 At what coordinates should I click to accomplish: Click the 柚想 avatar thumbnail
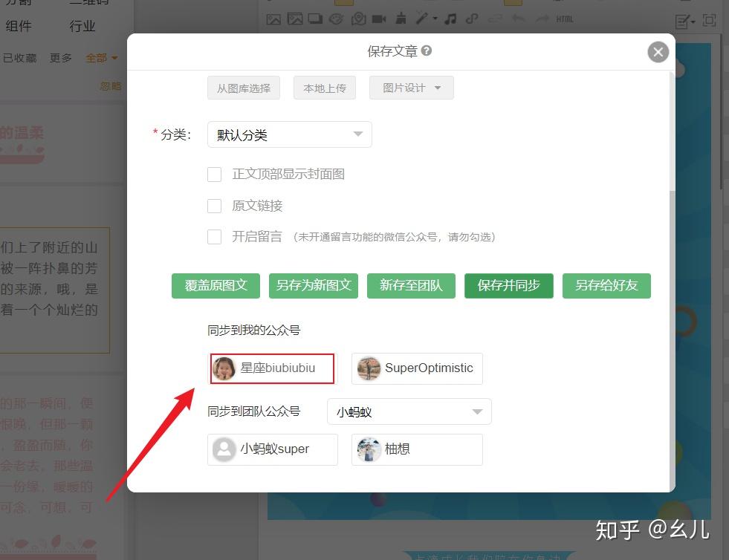click(369, 449)
